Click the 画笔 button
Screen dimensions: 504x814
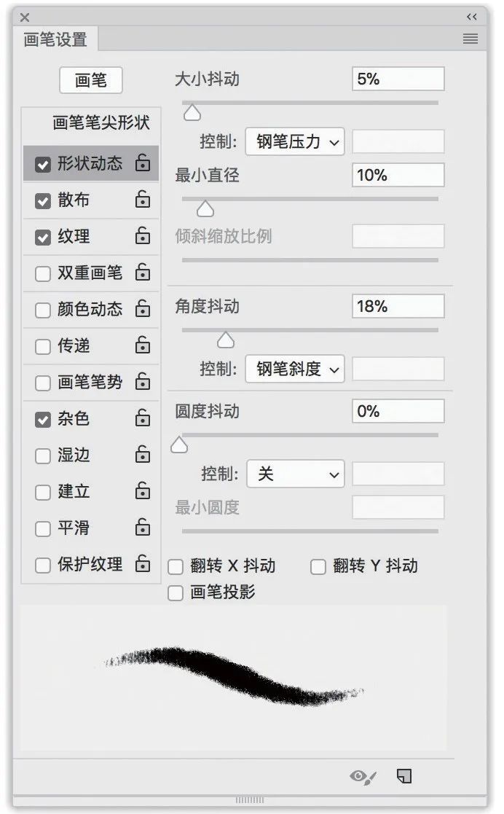[x=91, y=80]
